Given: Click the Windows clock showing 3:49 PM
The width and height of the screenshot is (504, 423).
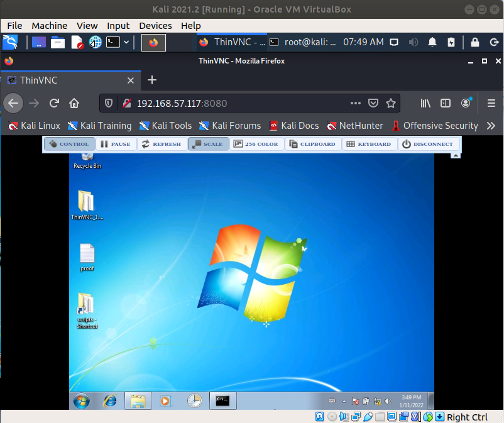Looking at the screenshot, I should click(x=412, y=401).
